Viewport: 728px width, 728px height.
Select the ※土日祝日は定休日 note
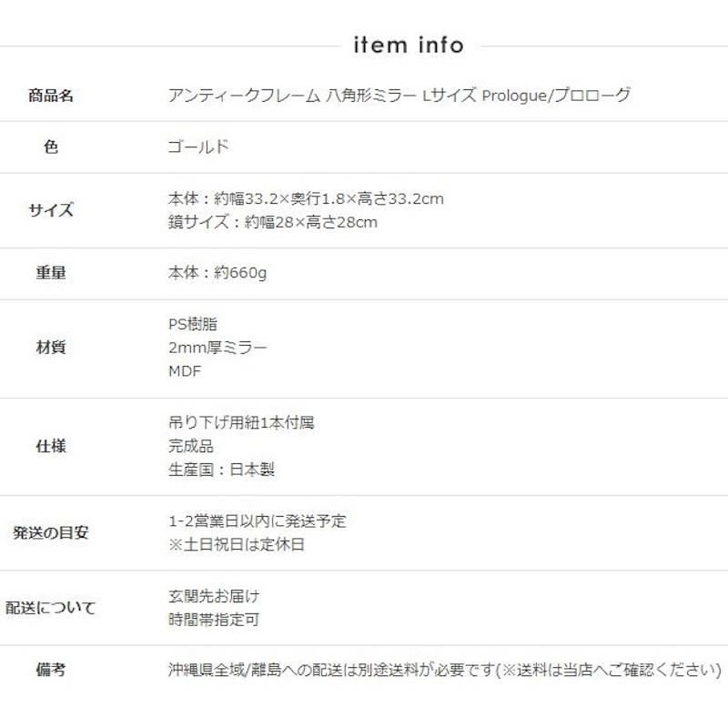click(x=237, y=545)
